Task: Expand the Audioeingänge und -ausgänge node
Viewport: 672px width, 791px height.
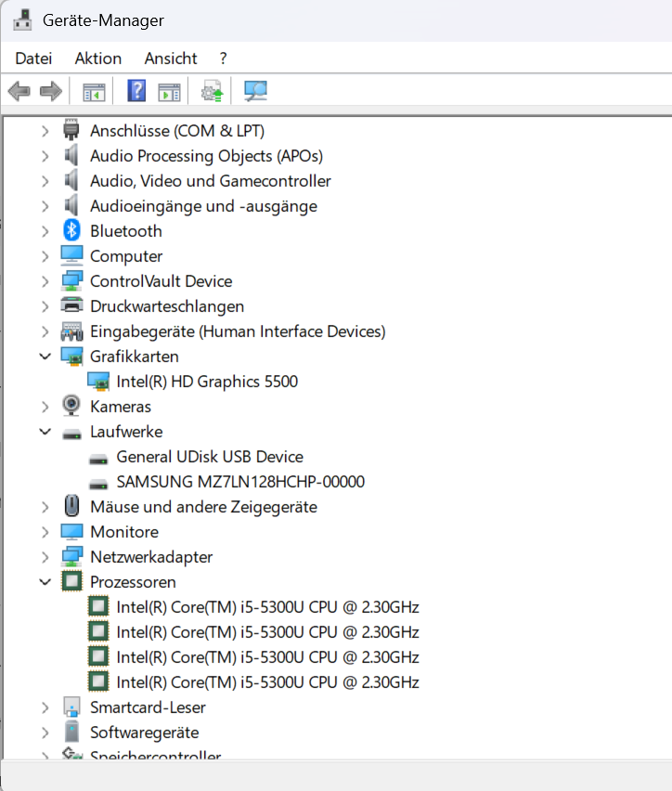Action: [x=45, y=206]
